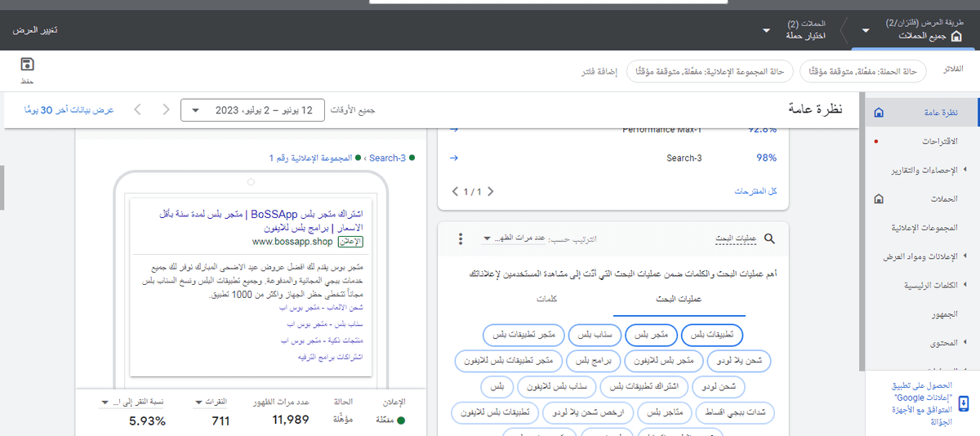The height and width of the screenshot is (436, 980).
Task: Click the arrow icon next to Search-3 row
Action: (x=454, y=158)
